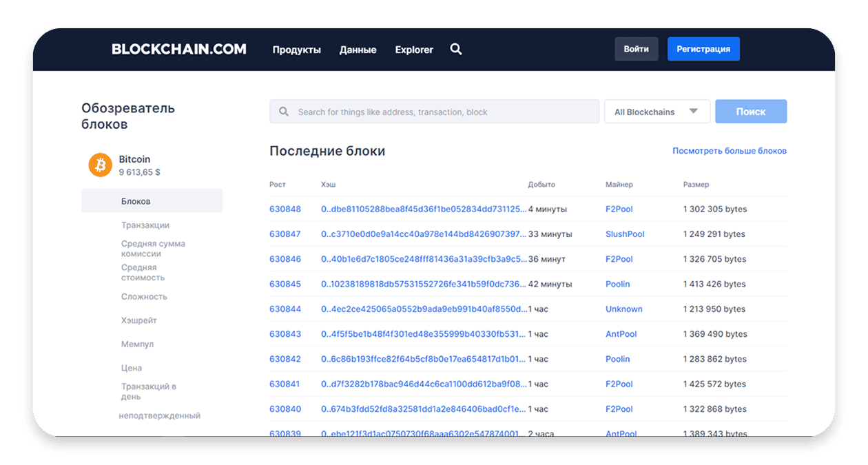Select Цена in the sidebar
Viewport: 868px width, 465px height.
[132, 368]
